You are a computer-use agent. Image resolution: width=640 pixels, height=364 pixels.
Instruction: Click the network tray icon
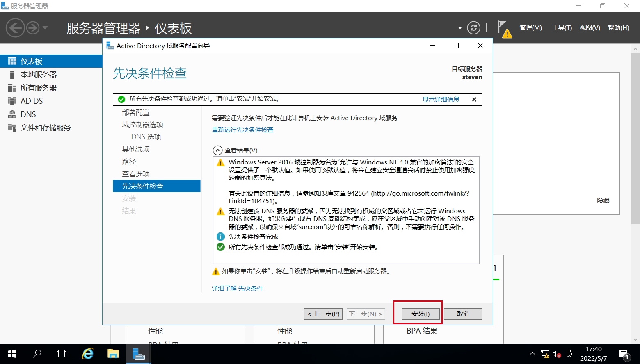tap(545, 354)
